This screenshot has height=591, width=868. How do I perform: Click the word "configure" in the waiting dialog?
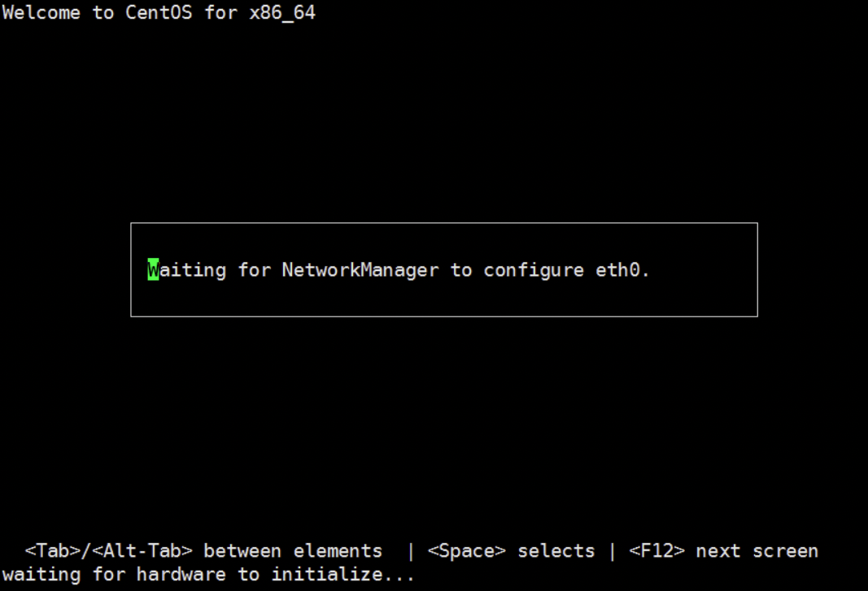click(534, 271)
